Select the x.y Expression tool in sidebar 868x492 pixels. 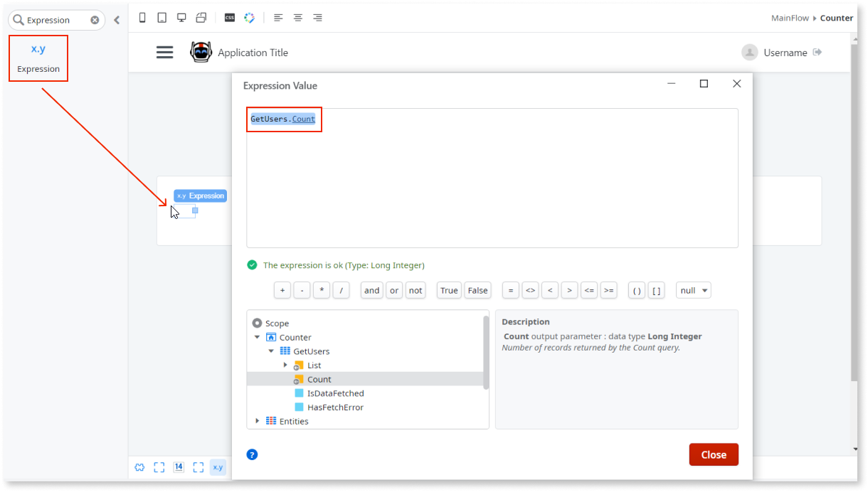point(38,57)
